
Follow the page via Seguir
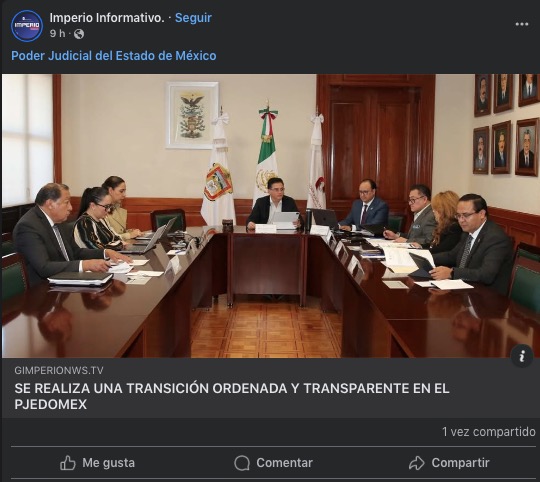(x=193, y=18)
